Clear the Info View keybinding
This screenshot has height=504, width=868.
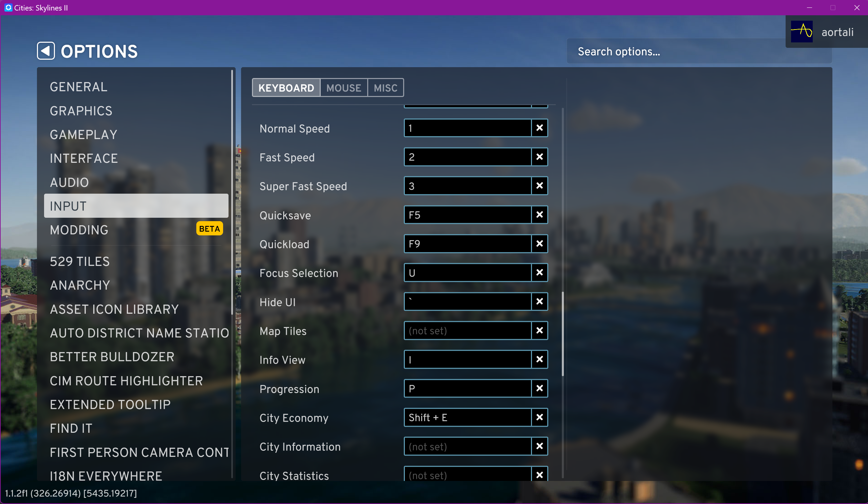click(x=539, y=360)
